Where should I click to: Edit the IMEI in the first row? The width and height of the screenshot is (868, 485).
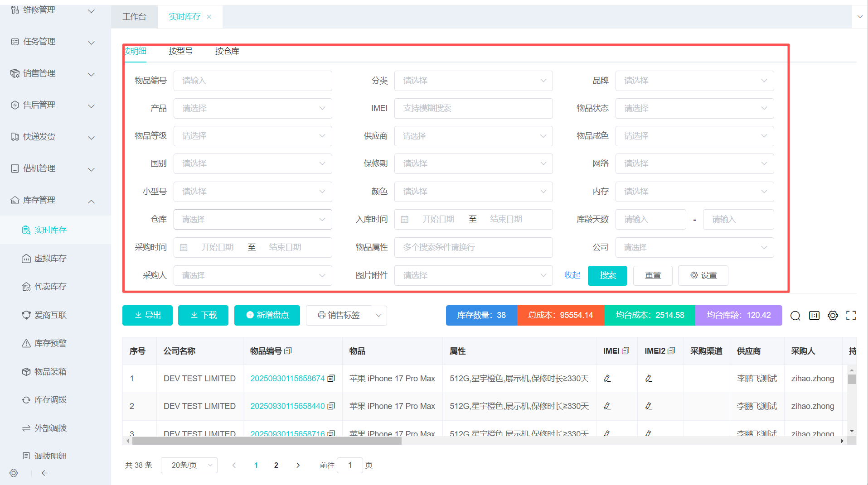tap(607, 379)
